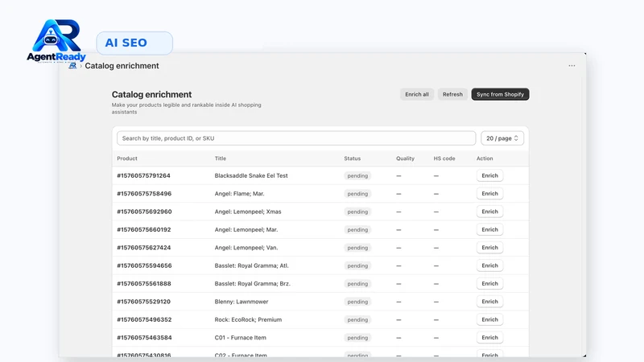The image size is (644, 362).
Task: Click the Catalog enrichment breadcrumb text
Action: tap(122, 66)
